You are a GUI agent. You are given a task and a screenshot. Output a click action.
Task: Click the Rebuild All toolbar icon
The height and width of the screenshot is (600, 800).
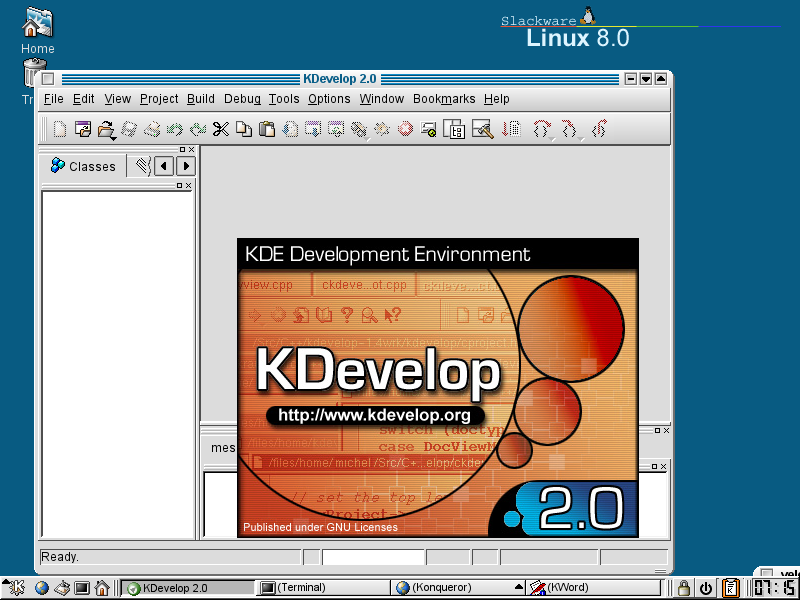click(x=359, y=129)
